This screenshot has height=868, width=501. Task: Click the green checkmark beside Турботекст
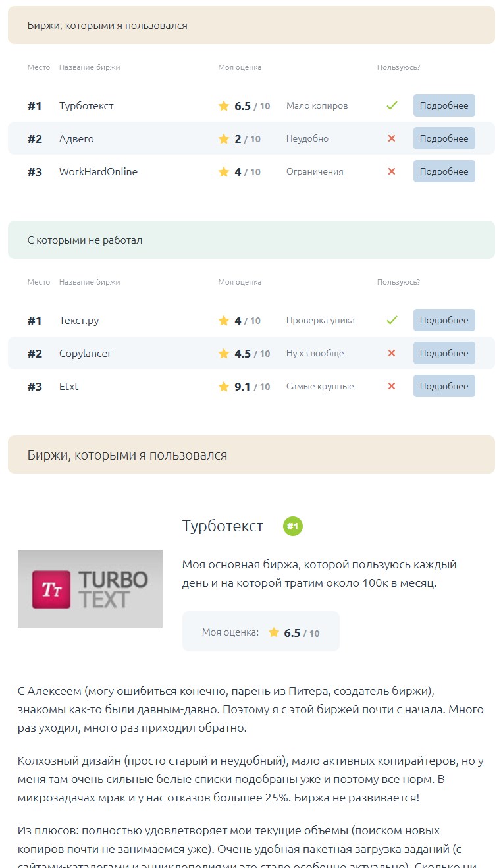(392, 105)
